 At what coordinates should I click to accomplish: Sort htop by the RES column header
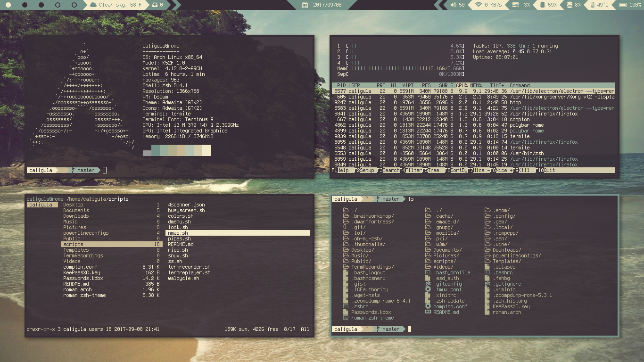click(426, 85)
